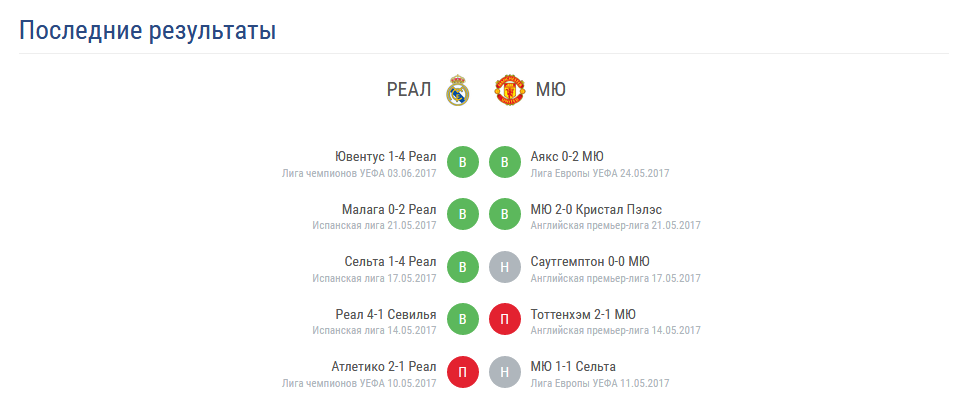Select the РЕАЛ team name heading

[409, 90]
